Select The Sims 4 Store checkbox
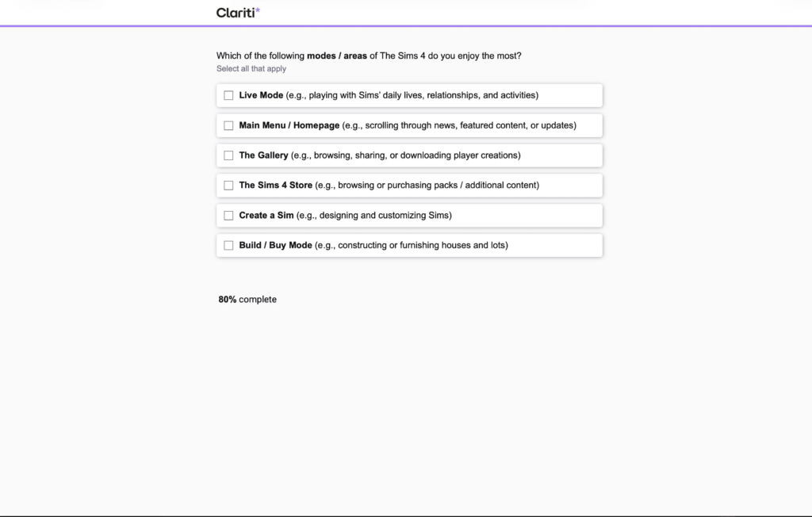Image resolution: width=812 pixels, height=517 pixels. (x=228, y=186)
